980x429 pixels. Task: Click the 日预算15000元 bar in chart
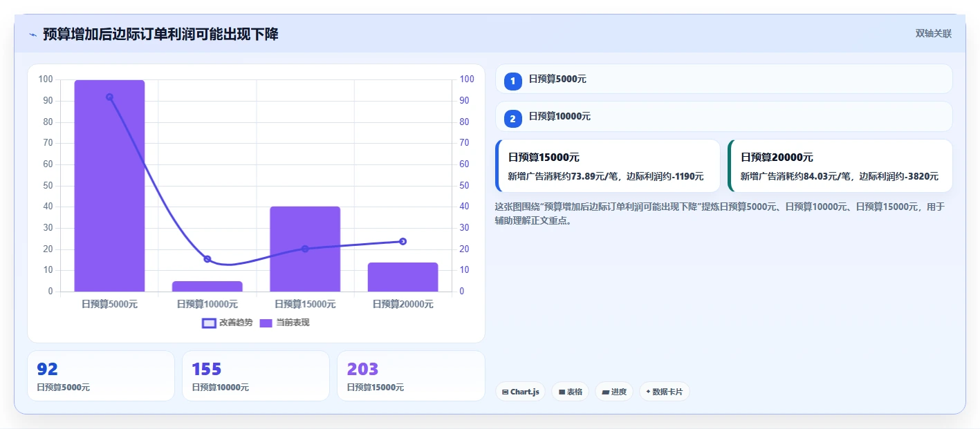(x=305, y=249)
